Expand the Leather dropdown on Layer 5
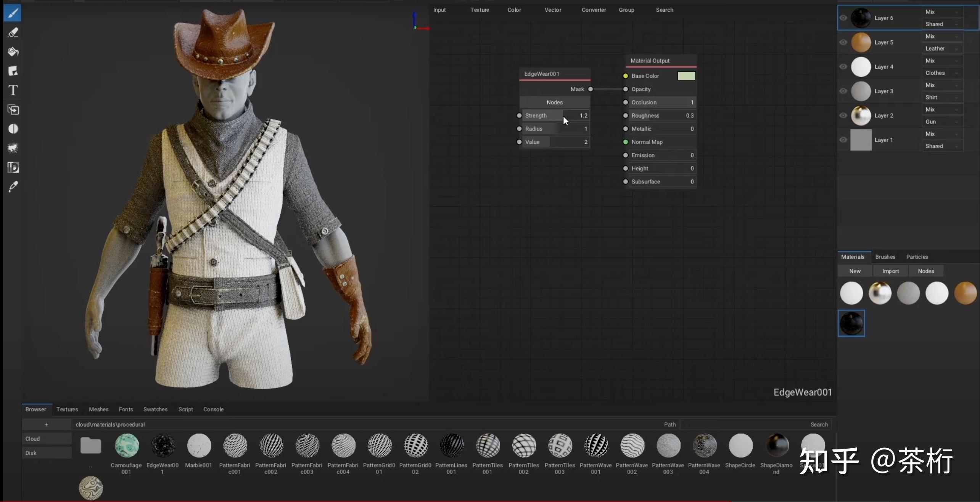The image size is (980, 502). (941, 48)
